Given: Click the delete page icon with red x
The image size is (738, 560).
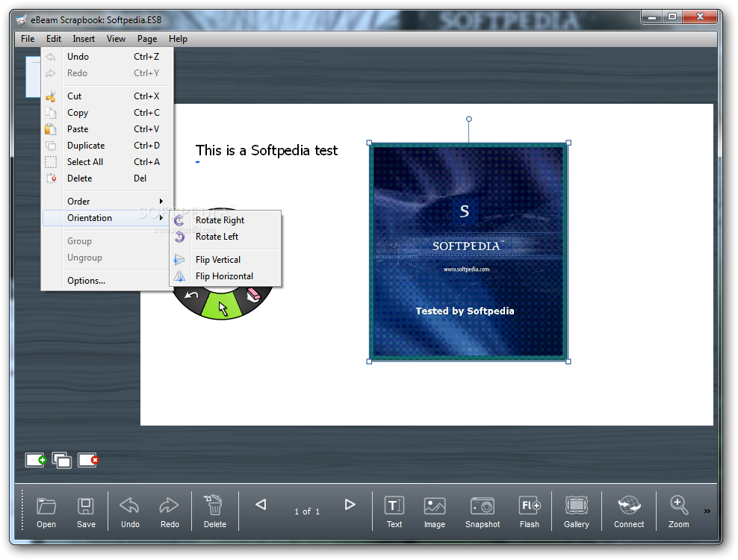Looking at the screenshot, I should pyautogui.click(x=88, y=460).
